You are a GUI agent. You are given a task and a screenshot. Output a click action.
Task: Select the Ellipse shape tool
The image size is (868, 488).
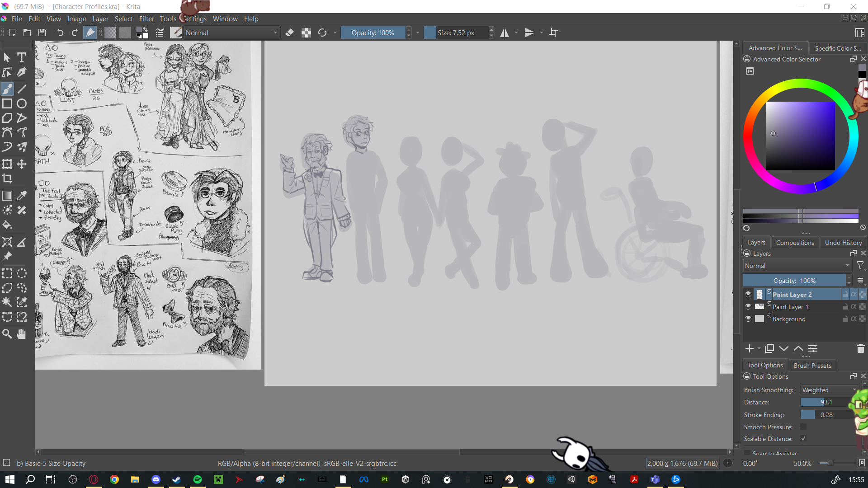pyautogui.click(x=21, y=103)
